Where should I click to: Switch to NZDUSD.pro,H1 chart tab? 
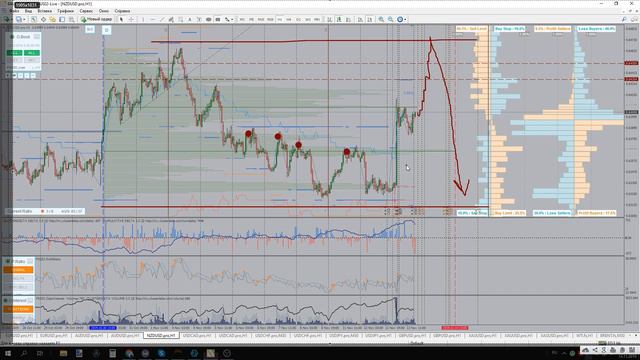point(161,336)
